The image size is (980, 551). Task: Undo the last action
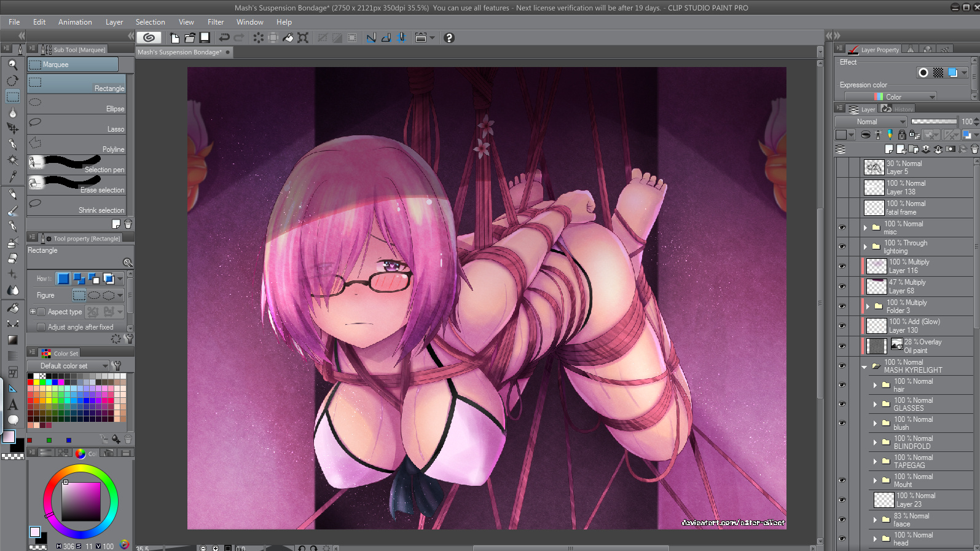(224, 38)
